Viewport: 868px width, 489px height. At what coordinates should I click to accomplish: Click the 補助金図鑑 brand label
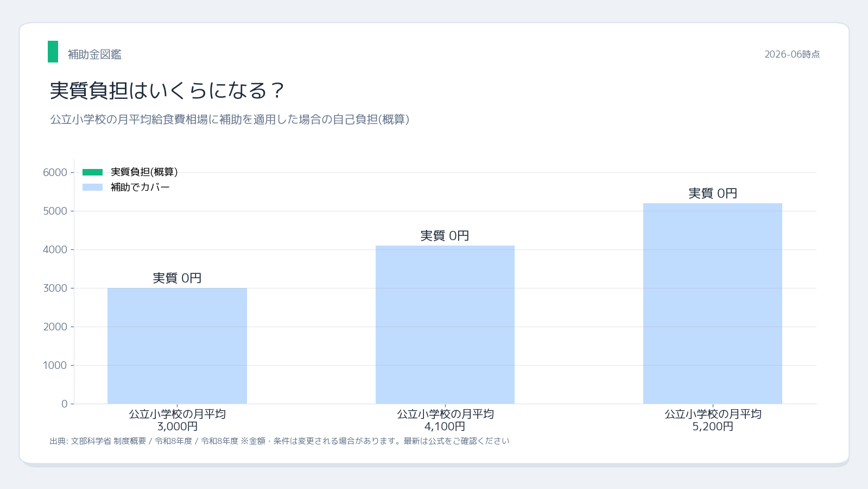tap(94, 54)
